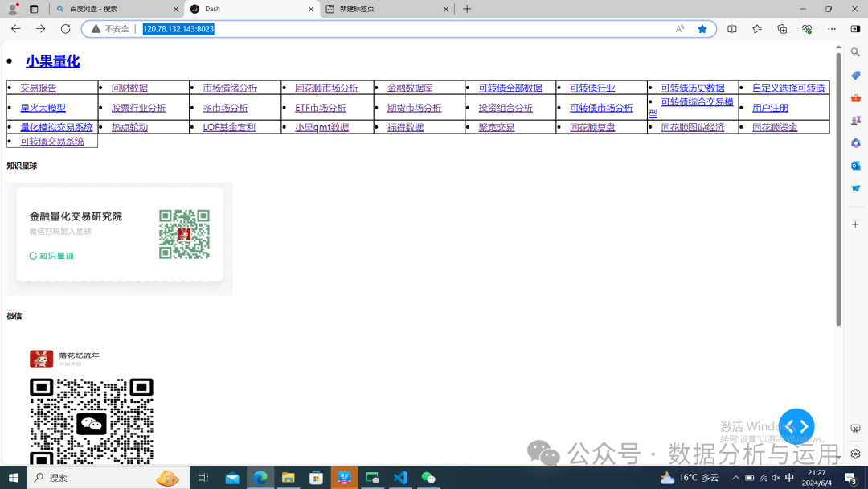Open Task View on the taskbar
Image resolution: width=868 pixels, height=489 pixels.
(x=203, y=478)
